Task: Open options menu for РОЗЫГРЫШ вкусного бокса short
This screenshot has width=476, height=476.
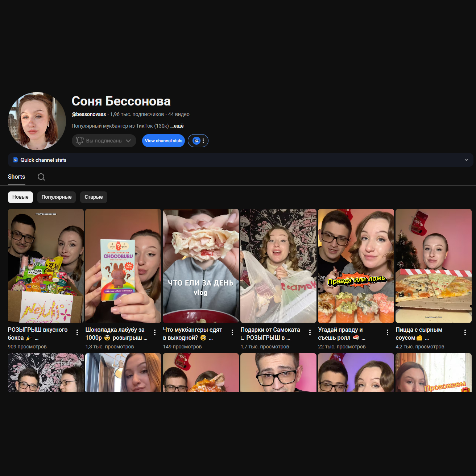Action: tap(77, 332)
